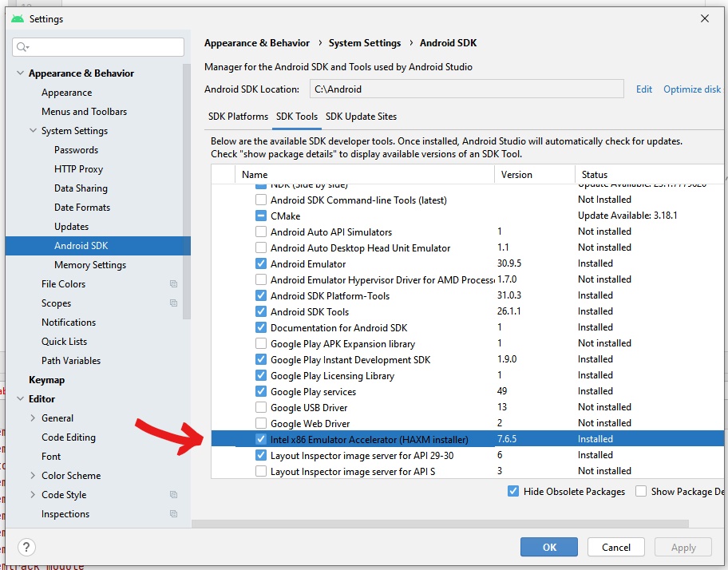Viewport: 728px width, 570px height.
Task: Enable Android Auto API Simulators
Action: [261, 232]
